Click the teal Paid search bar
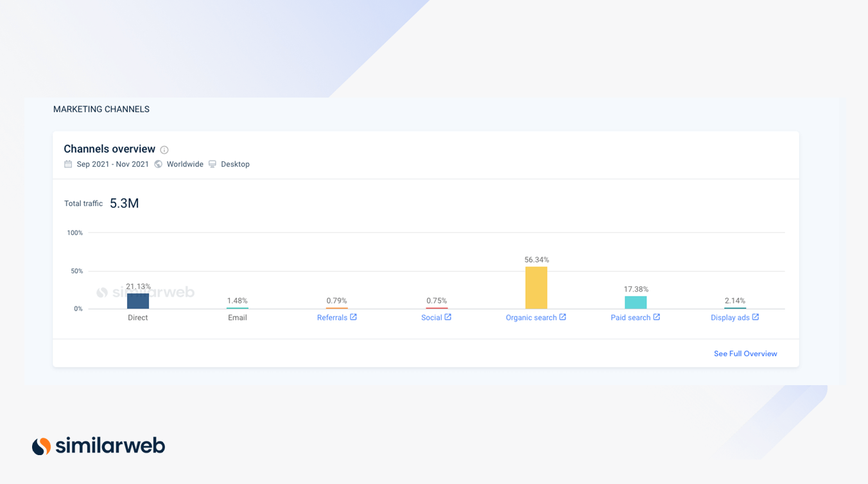 636,302
